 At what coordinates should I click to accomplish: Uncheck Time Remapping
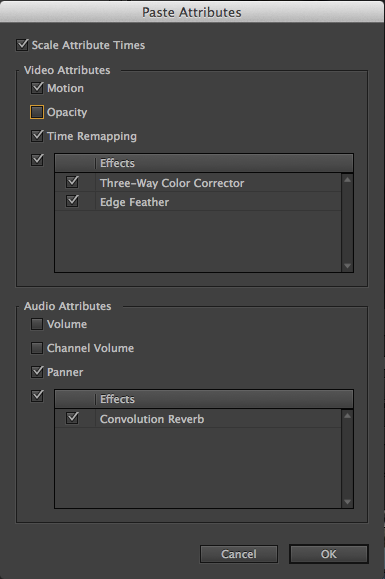pos(37,136)
